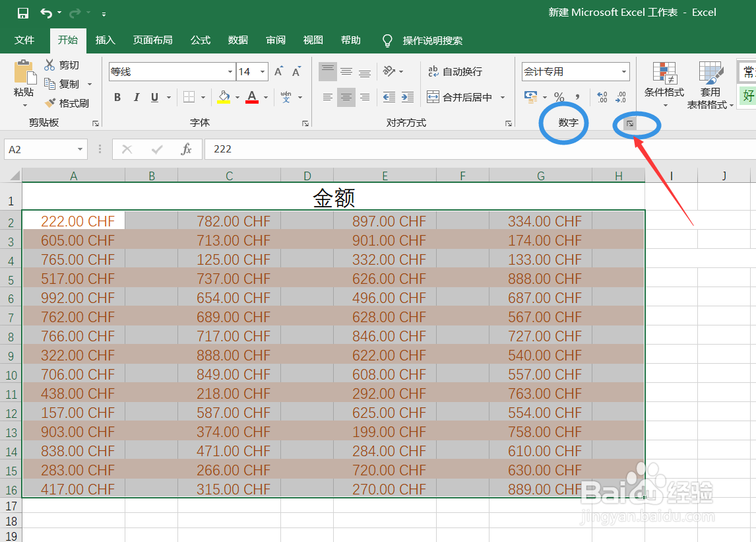Toggle underline formatting
The height and width of the screenshot is (542, 756).
155,97
